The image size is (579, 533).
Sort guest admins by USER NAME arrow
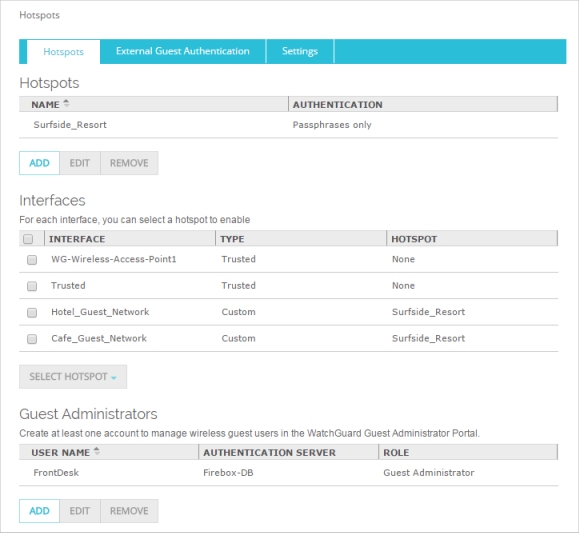(97, 451)
